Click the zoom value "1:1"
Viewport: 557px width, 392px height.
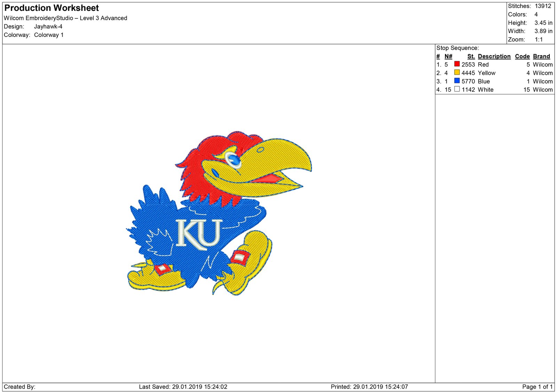[x=539, y=39]
